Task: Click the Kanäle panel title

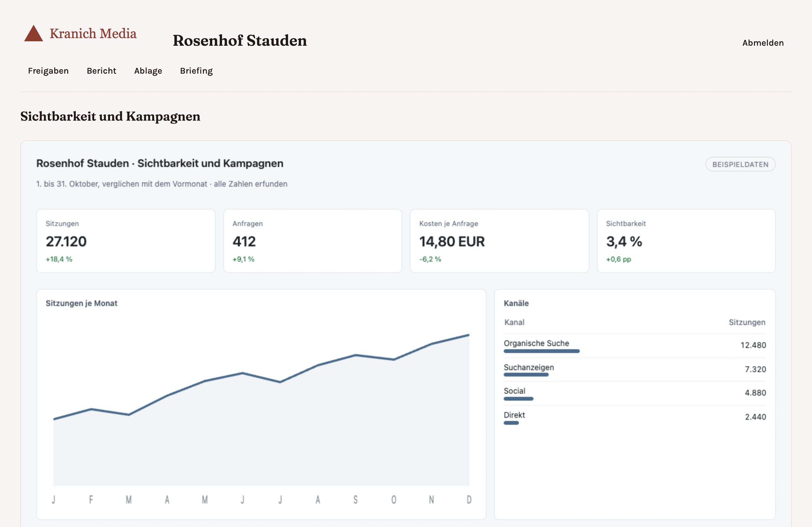Action: [x=516, y=303]
